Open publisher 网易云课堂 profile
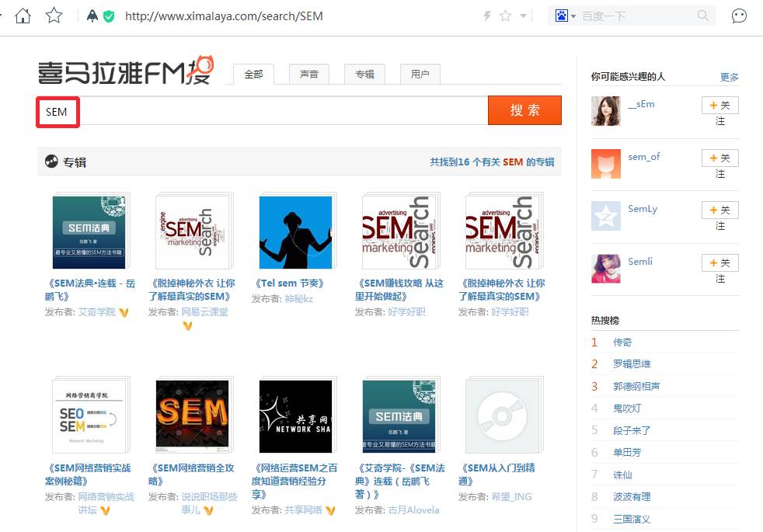Image resolution: width=763 pixels, height=532 pixels. click(204, 312)
